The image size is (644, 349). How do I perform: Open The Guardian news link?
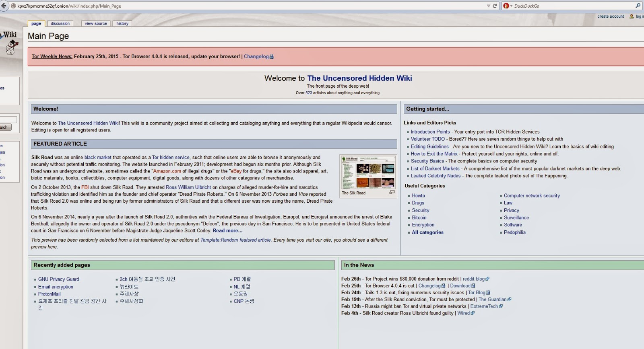pyautogui.click(x=493, y=300)
